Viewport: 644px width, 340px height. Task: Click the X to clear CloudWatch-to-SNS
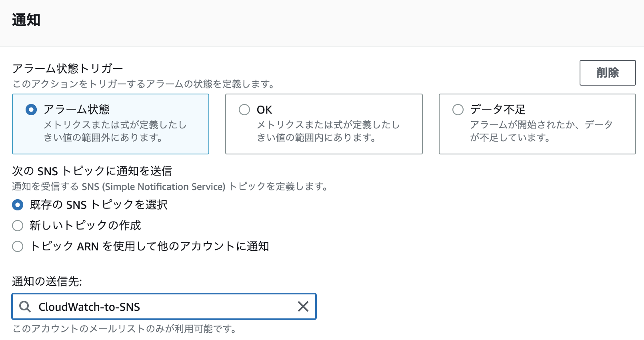click(303, 307)
